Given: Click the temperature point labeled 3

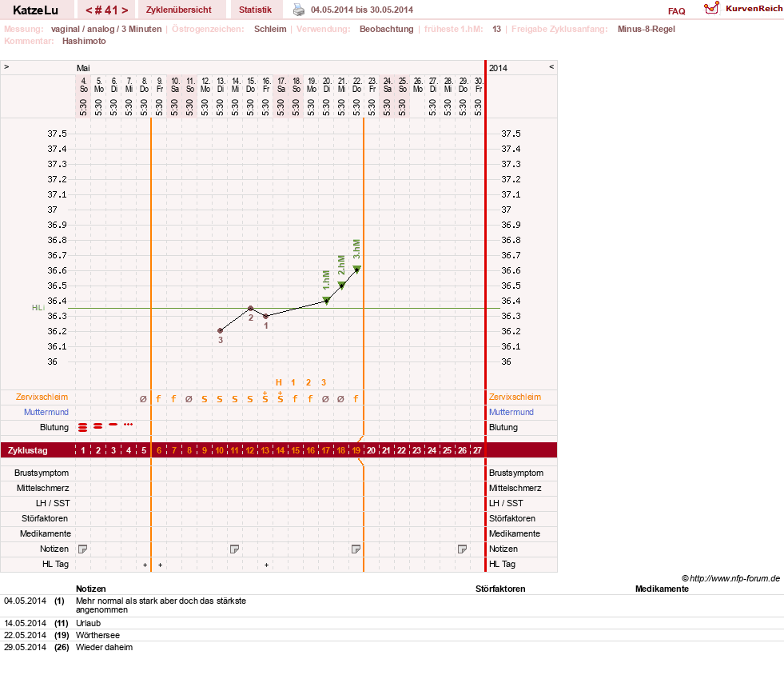Looking at the screenshot, I should point(220,331).
